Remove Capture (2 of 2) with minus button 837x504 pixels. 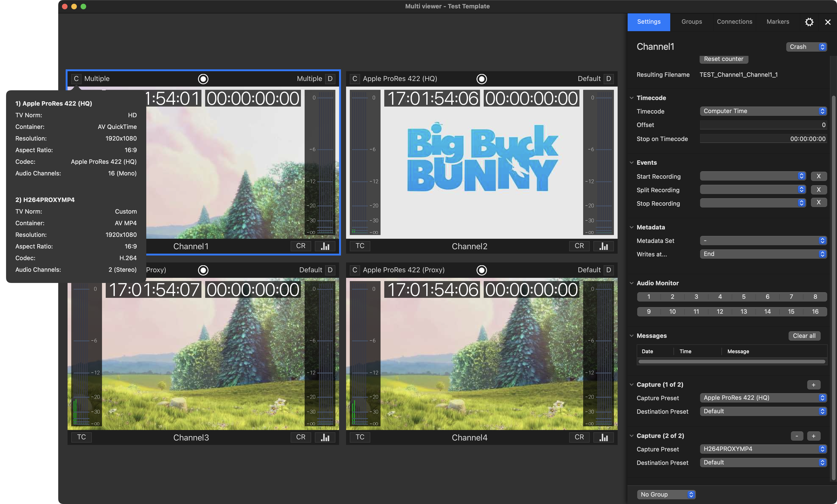pos(796,436)
